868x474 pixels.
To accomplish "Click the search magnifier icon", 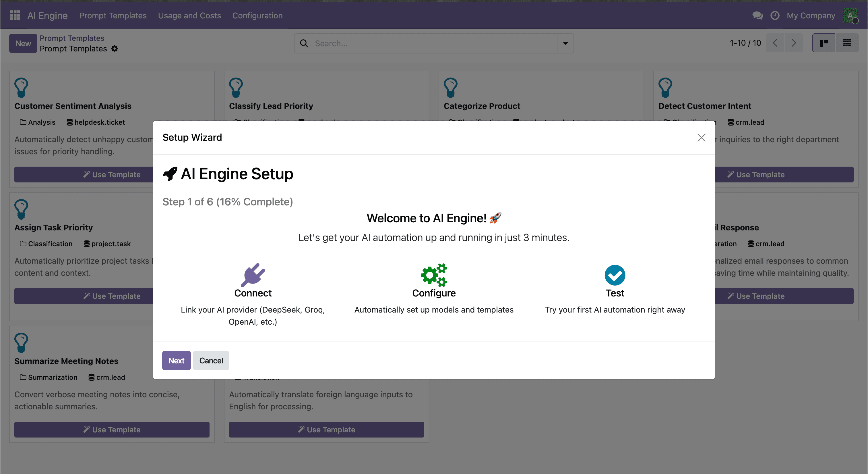I will [304, 43].
